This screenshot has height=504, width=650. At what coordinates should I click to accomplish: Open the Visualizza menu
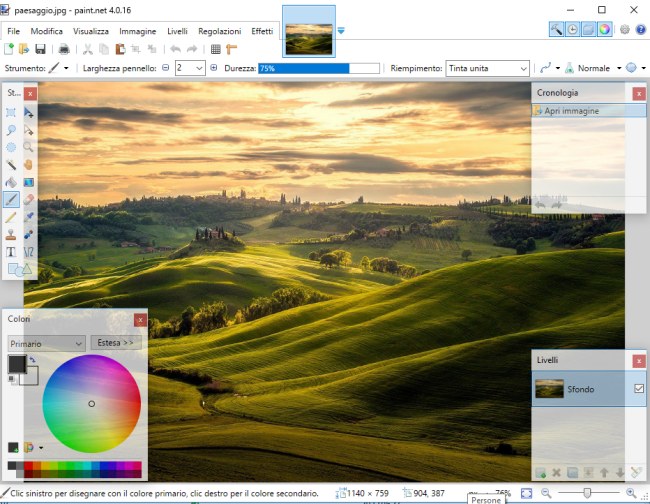click(91, 32)
